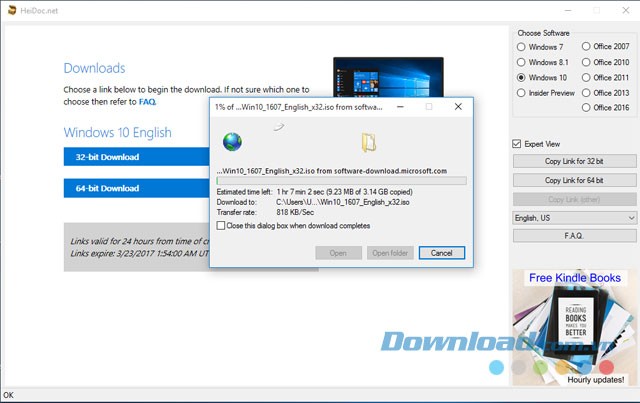Select the Office 2011 radio button
Viewport: 640px width, 403px height.
[586, 78]
